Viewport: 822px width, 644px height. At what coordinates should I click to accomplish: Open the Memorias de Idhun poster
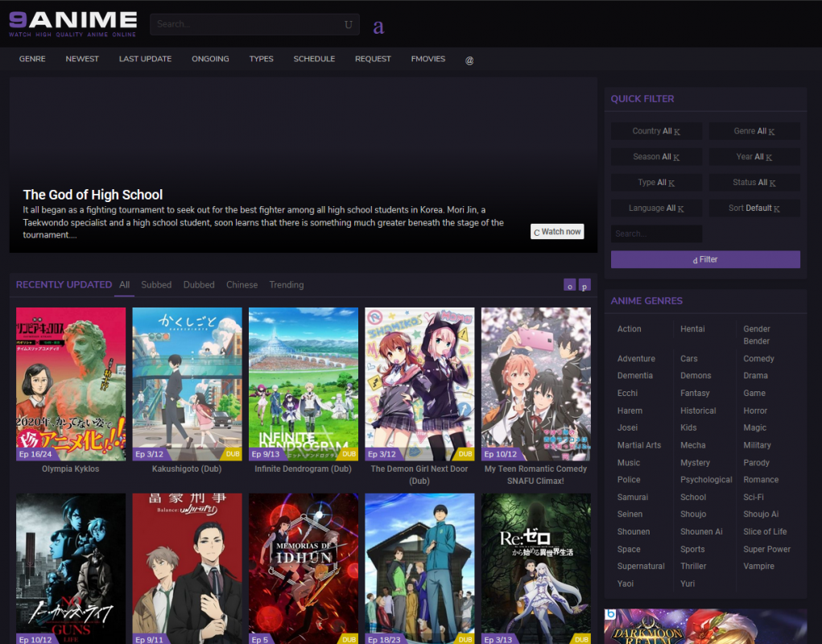click(304, 568)
